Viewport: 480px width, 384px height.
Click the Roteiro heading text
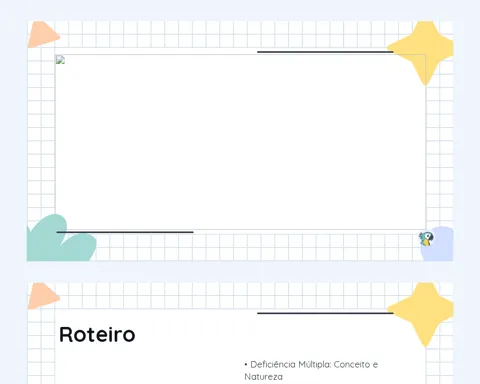pos(97,334)
